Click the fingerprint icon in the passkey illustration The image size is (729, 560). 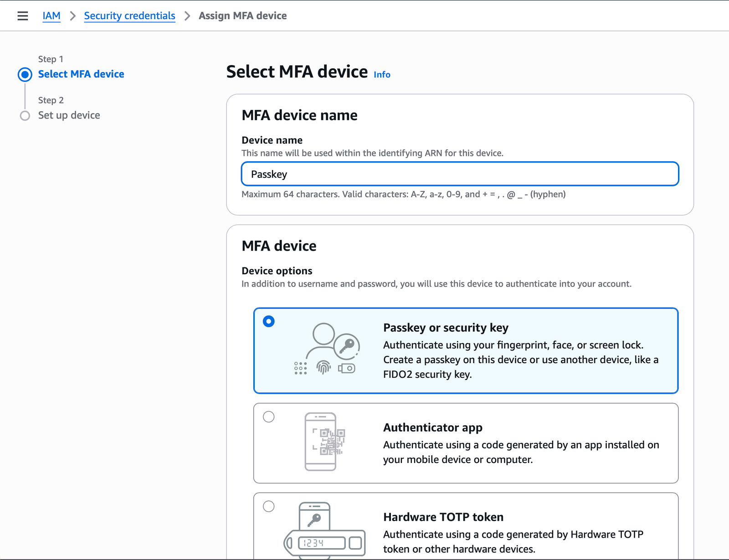[324, 367]
